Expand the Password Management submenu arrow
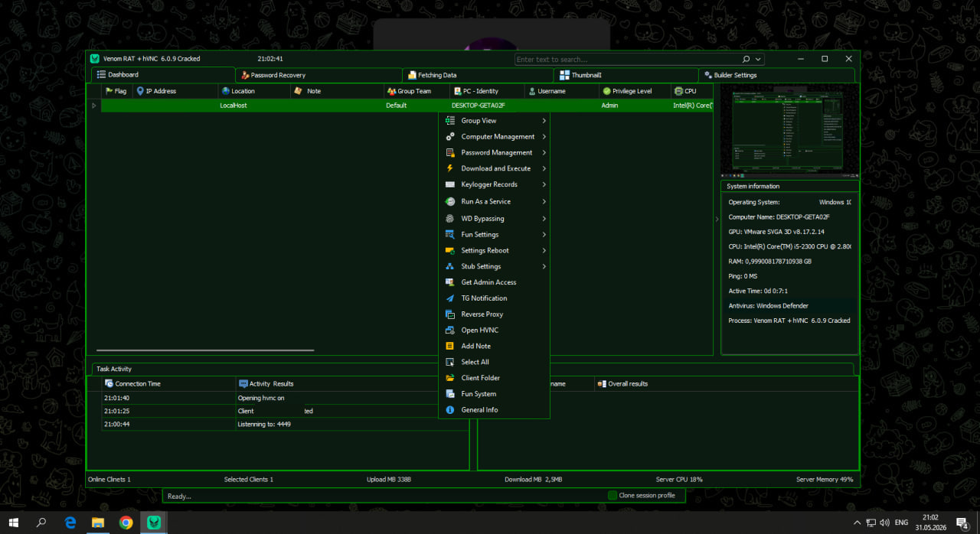The width and height of the screenshot is (980, 534). (x=544, y=153)
